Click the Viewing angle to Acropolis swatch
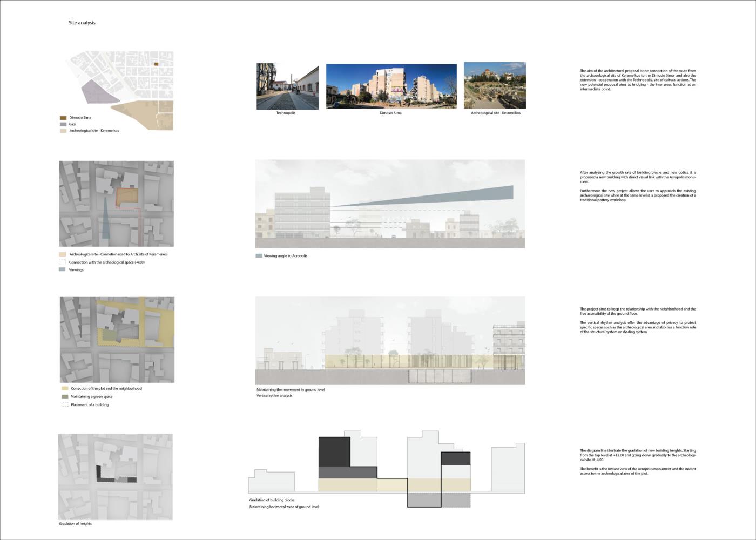This screenshot has height=540, width=756. click(259, 255)
